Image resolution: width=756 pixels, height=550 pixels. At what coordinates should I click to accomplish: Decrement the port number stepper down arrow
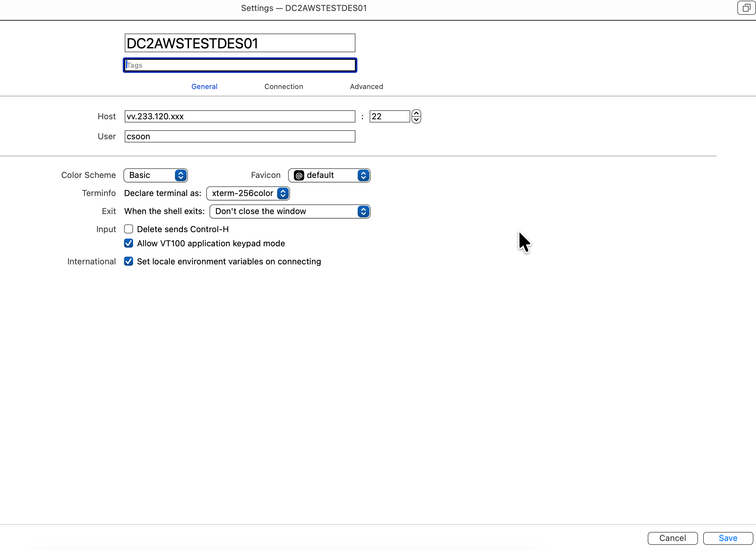point(416,120)
